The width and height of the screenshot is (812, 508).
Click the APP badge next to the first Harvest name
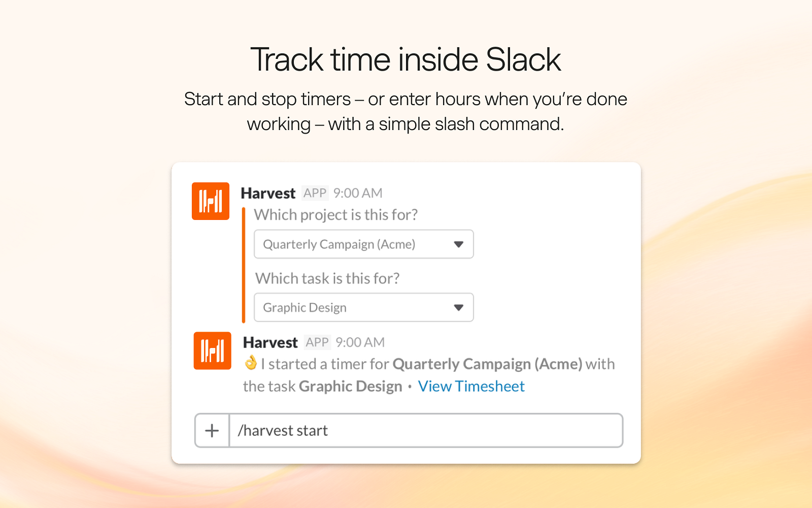pos(316,193)
